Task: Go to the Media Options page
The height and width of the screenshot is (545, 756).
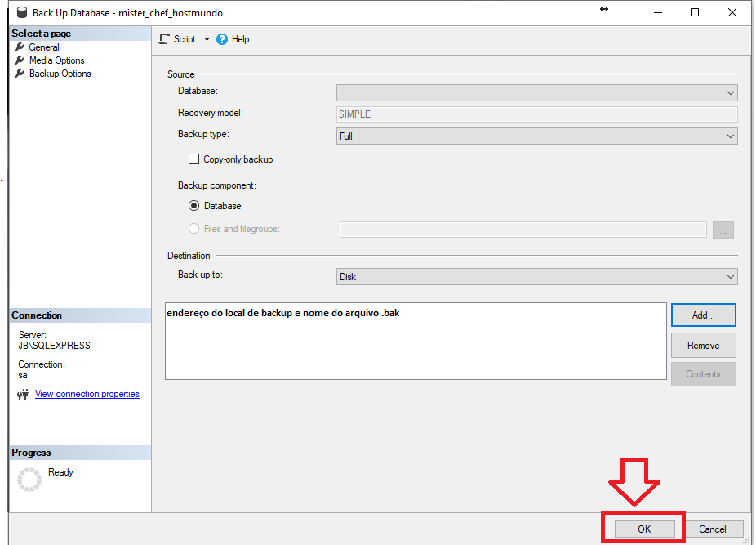Action: click(x=56, y=60)
